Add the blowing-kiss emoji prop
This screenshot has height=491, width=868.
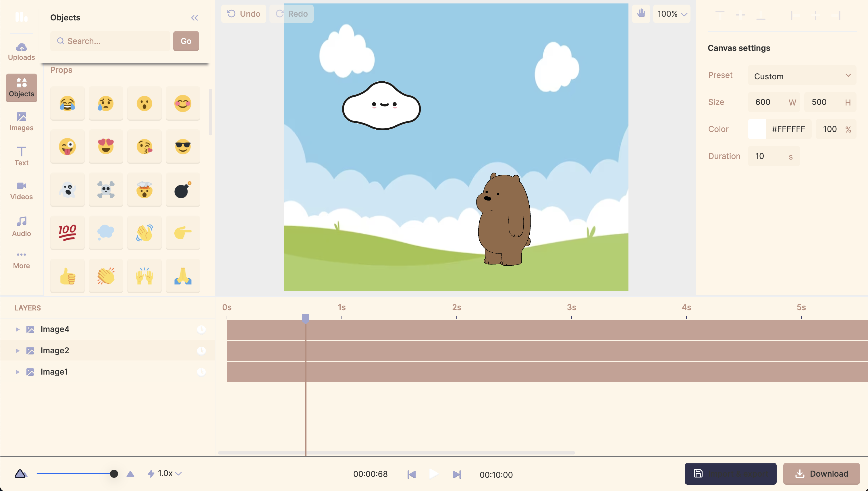(144, 146)
